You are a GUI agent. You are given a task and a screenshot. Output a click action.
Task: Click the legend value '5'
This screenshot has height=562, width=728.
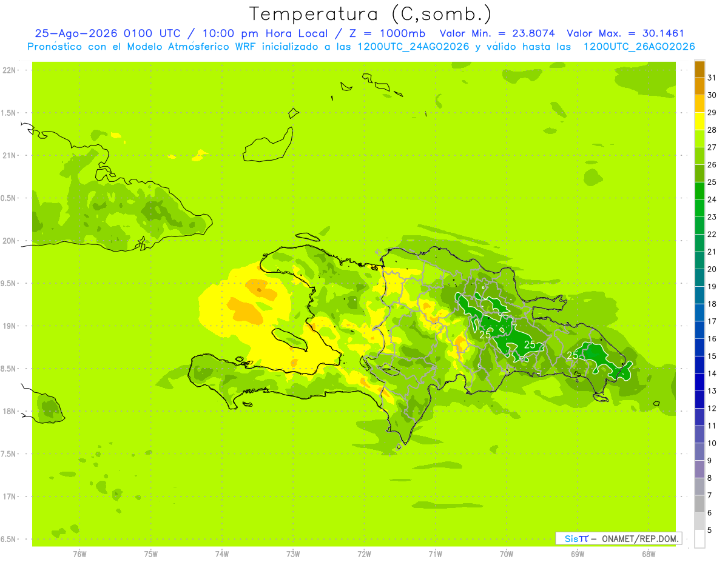710,530
